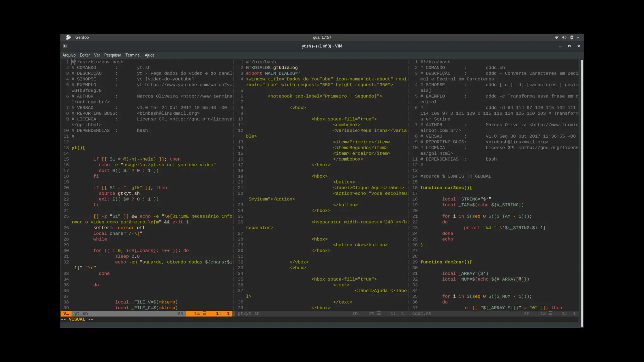Viewport: 644px width, 362px height.
Task: Click the Gentoo logo icon
Action: click(x=68, y=37)
